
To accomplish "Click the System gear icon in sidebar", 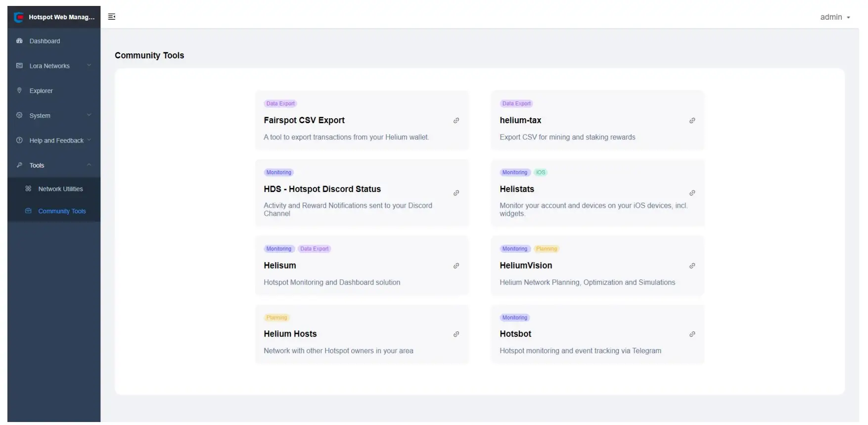I will (x=19, y=115).
